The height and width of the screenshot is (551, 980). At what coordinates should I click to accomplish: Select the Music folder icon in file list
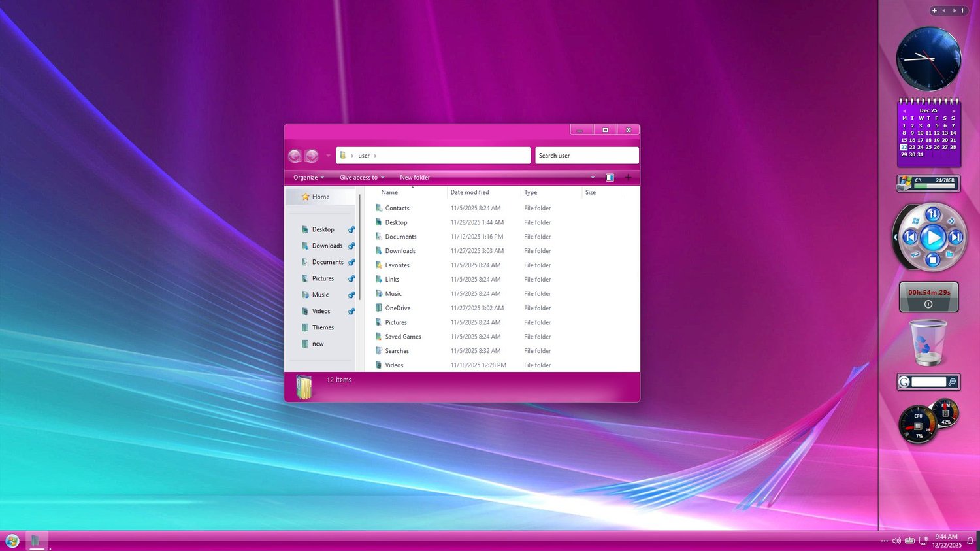pyautogui.click(x=379, y=294)
